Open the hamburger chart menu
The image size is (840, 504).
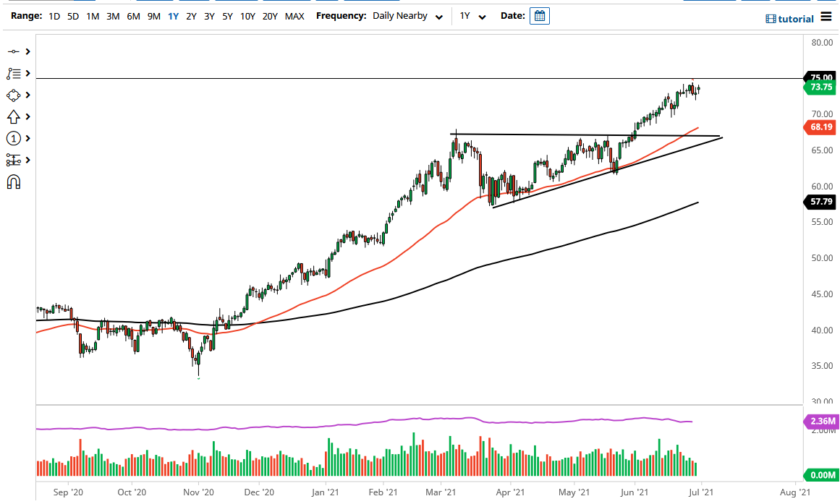[x=826, y=17]
